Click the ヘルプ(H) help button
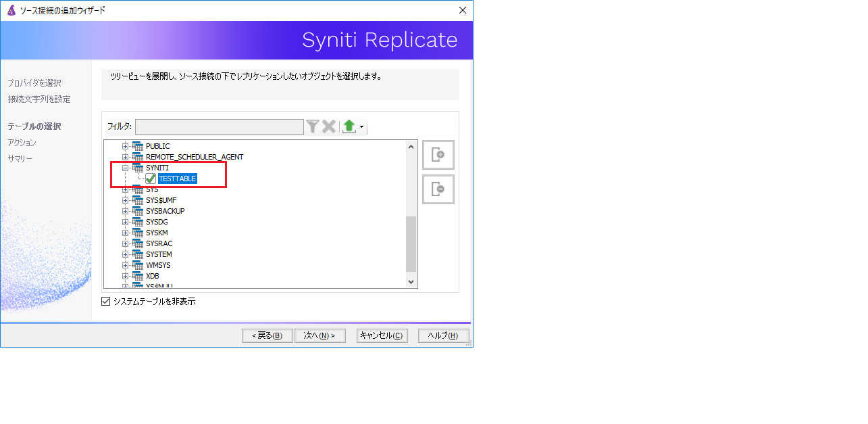Viewport: 868px width, 424px height. click(444, 335)
